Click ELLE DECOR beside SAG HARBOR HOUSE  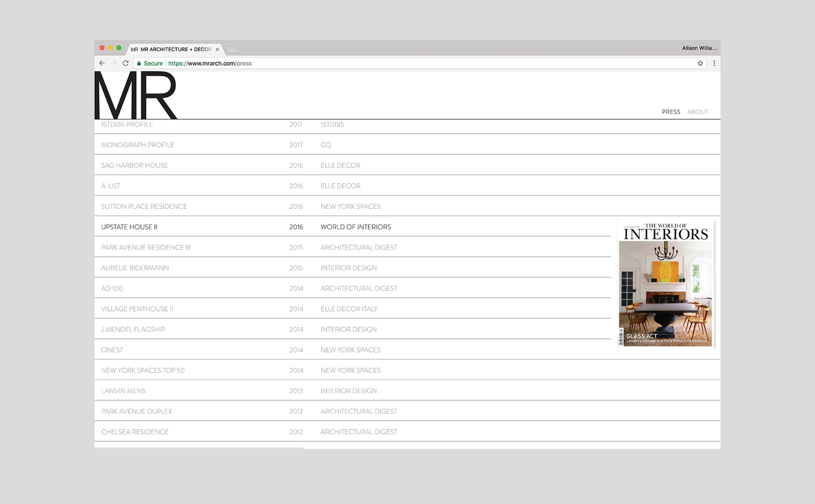tap(340, 165)
